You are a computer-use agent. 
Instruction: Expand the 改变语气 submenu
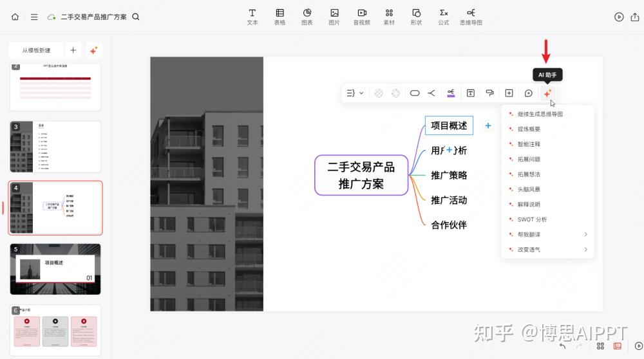click(x=547, y=250)
